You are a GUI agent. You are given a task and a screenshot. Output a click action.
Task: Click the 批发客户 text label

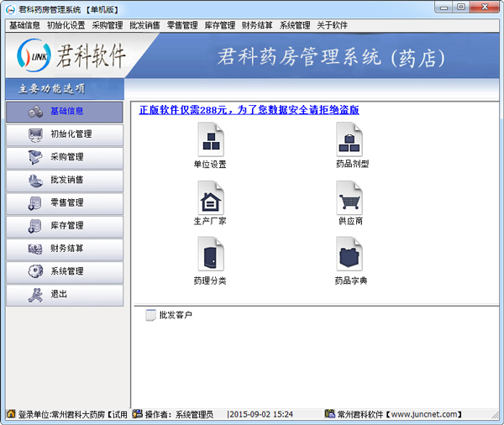point(176,315)
